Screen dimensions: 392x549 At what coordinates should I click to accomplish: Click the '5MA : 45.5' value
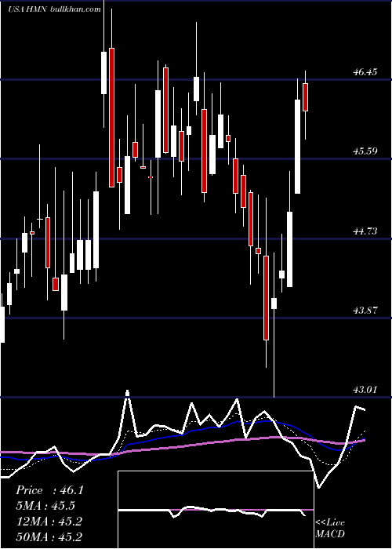pyautogui.click(x=45, y=506)
